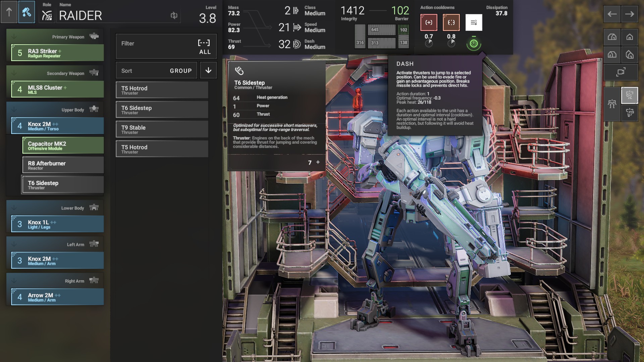Click the barrier 102 green bar

(404, 30)
